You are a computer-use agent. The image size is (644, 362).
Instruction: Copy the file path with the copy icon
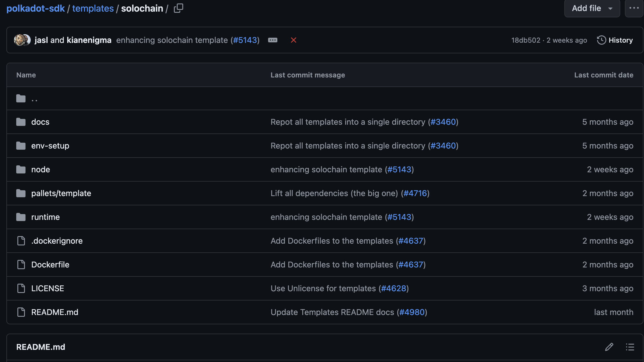[178, 8]
